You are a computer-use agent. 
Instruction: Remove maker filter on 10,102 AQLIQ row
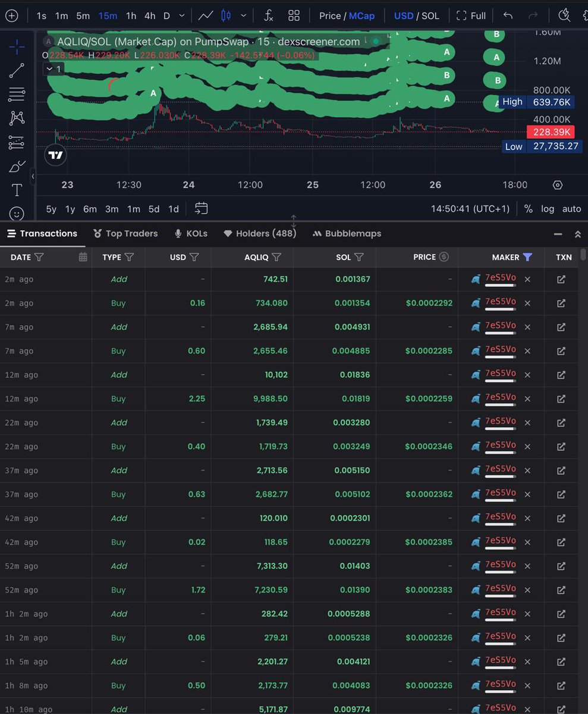click(527, 375)
